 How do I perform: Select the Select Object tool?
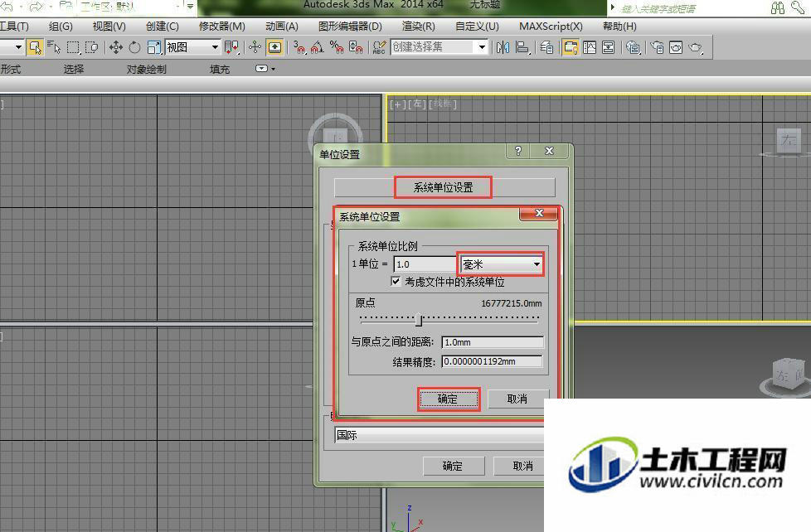[35, 47]
